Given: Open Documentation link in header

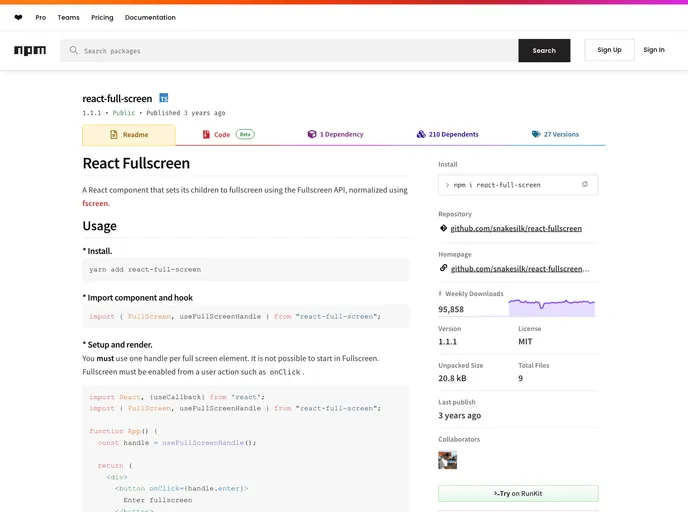Looking at the screenshot, I should 150,18.
